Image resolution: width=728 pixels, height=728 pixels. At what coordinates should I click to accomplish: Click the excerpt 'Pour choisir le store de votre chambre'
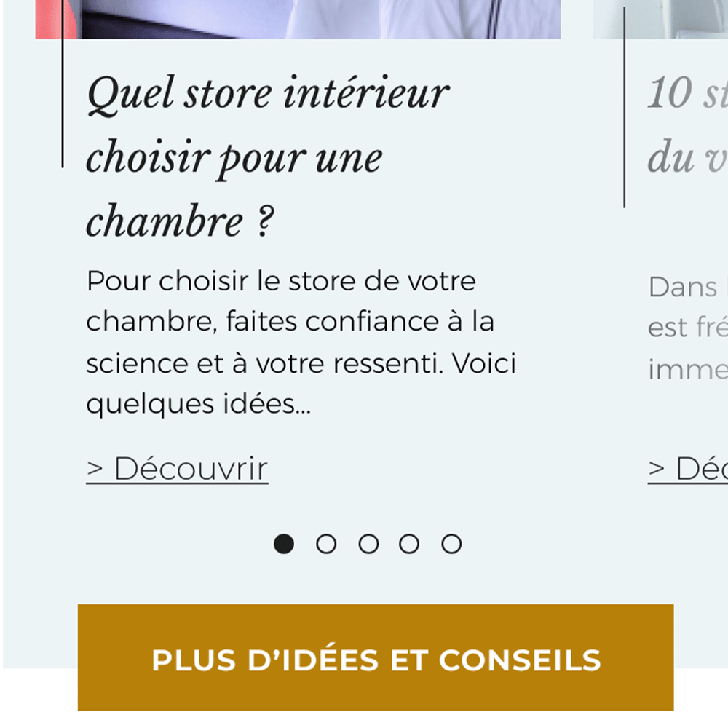pyautogui.click(x=300, y=342)
